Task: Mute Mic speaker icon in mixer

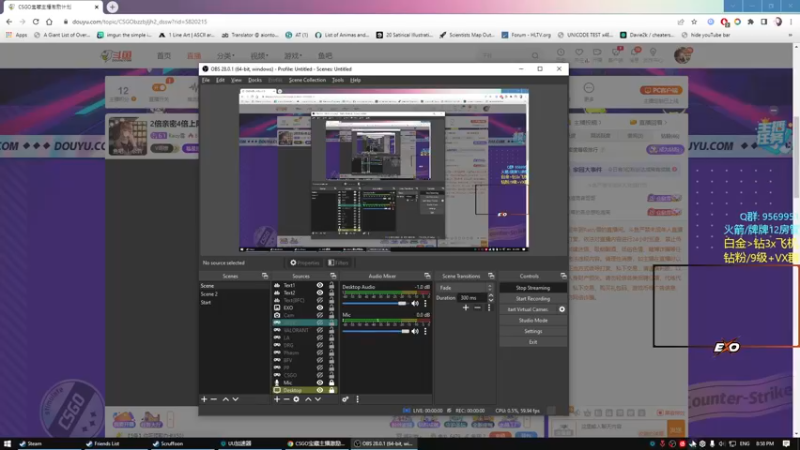Action: 415,331
